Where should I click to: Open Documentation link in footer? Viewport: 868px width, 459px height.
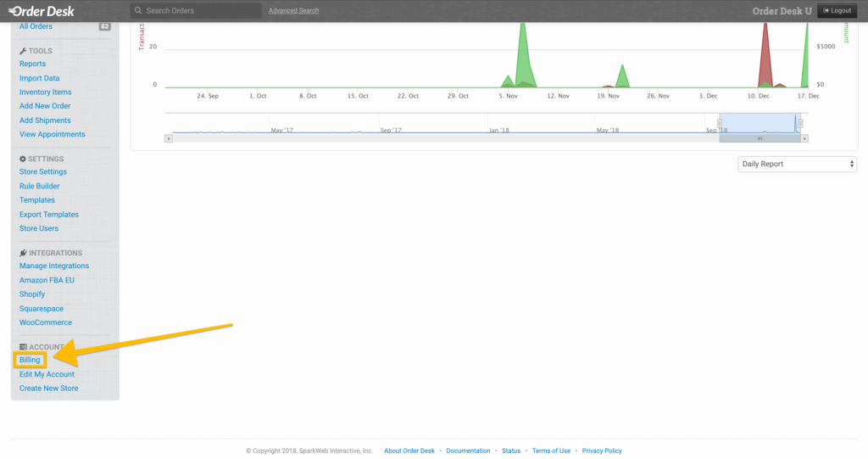[468, 451]
